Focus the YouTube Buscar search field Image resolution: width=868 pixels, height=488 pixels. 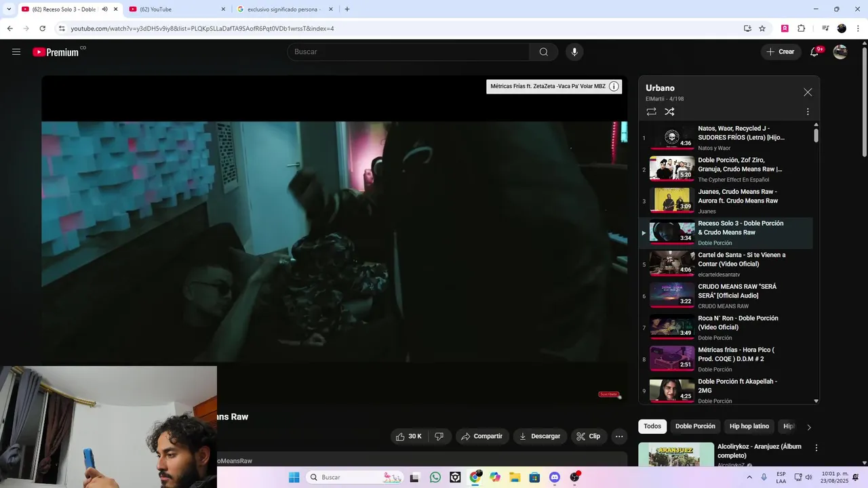(x=408, y=52)
